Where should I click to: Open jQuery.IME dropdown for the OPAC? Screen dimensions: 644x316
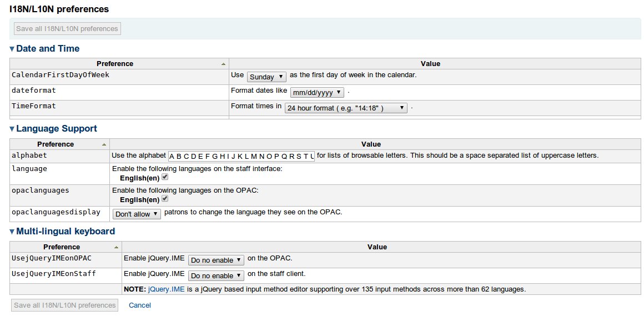tap(216, 260)
